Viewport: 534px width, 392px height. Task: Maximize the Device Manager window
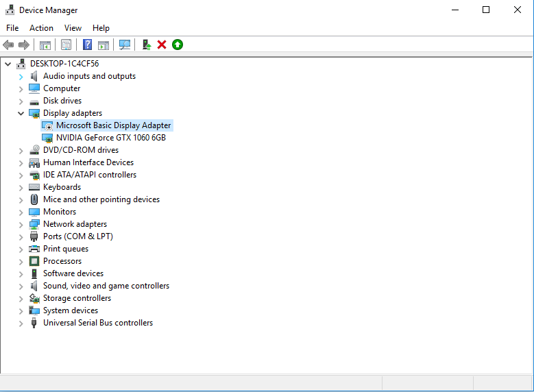486,10
